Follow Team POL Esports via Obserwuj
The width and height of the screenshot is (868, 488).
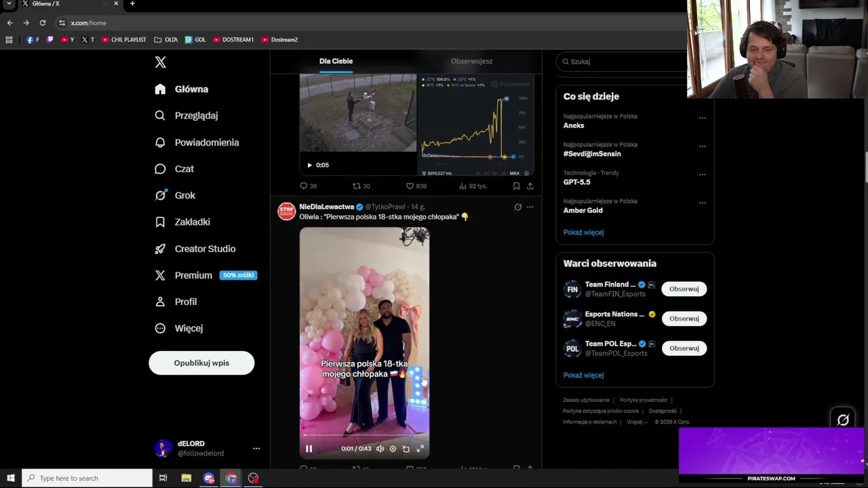point(684,348)
